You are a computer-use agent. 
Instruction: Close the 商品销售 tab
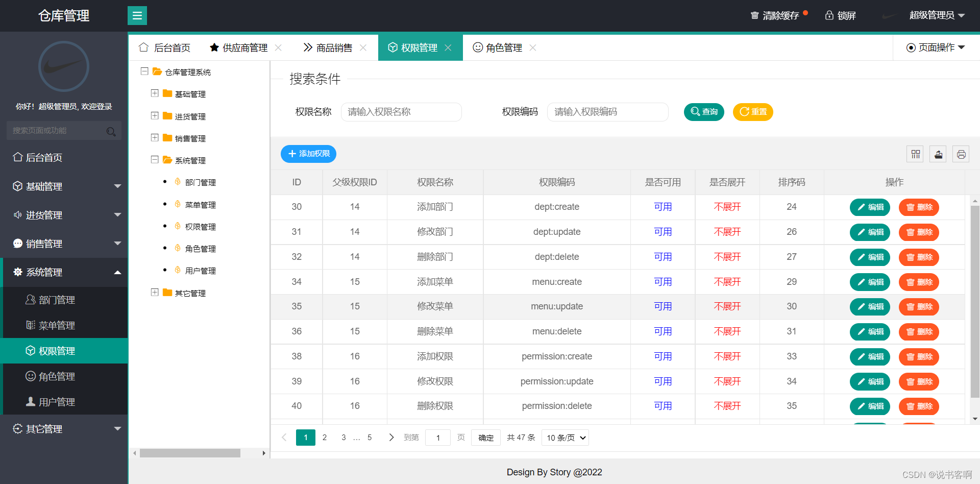tap(363, 47)
